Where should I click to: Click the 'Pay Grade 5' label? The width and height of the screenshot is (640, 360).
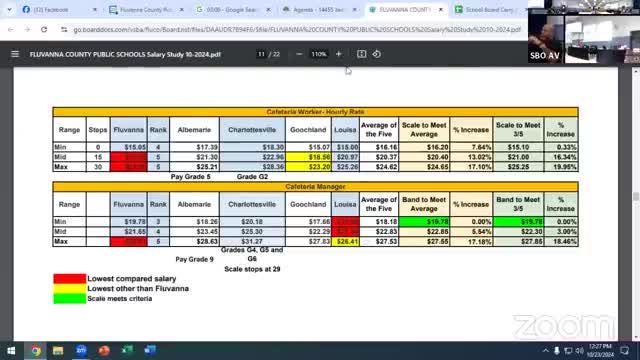click(x=191, y=177)
